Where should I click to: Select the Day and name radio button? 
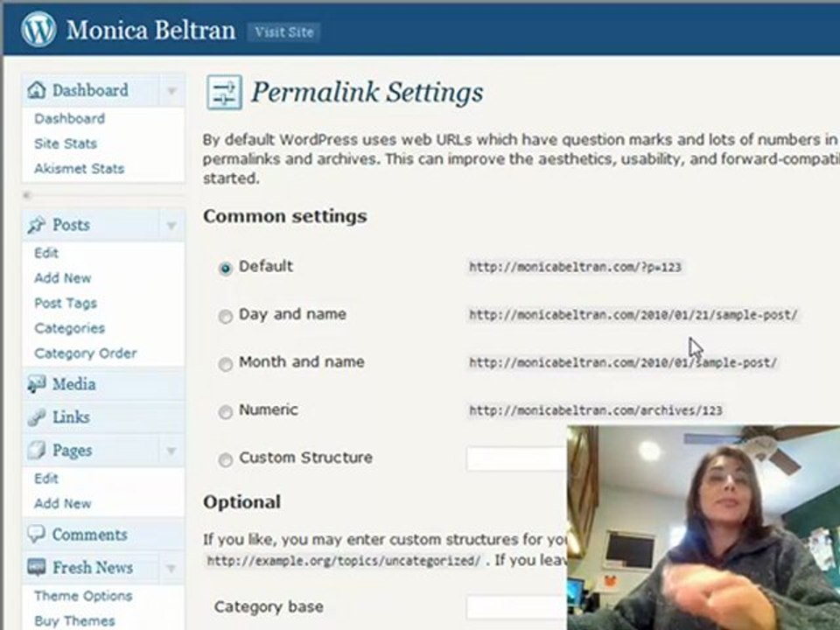(226, 316)
